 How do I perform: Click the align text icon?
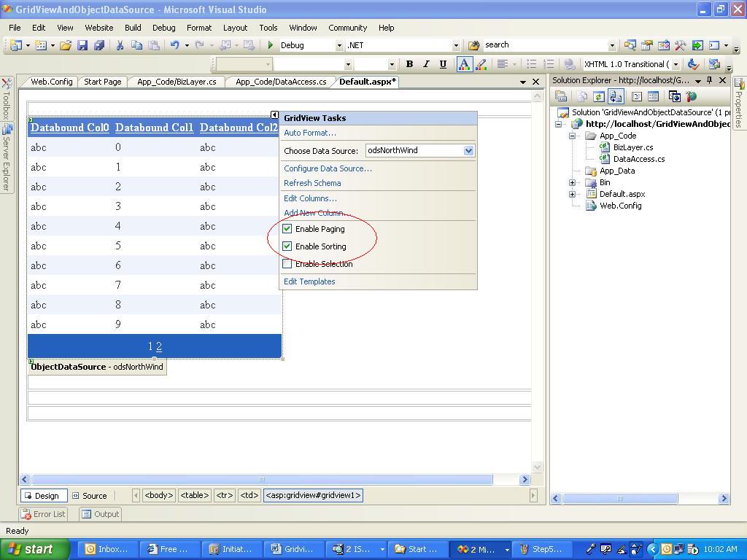coord(502,64)
